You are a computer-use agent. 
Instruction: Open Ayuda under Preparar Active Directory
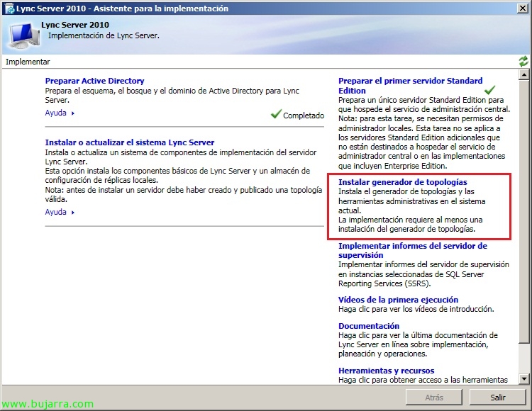[60, 113]
